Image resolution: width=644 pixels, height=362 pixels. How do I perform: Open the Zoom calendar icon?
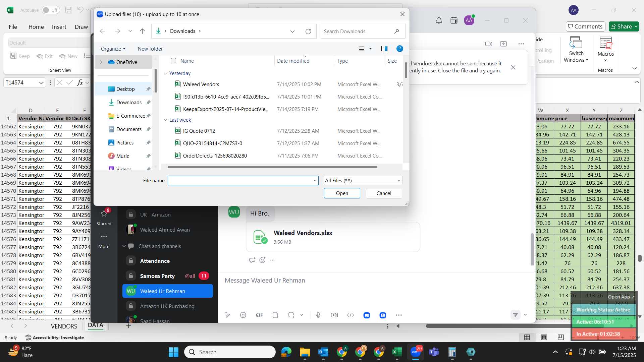[454, 20]
